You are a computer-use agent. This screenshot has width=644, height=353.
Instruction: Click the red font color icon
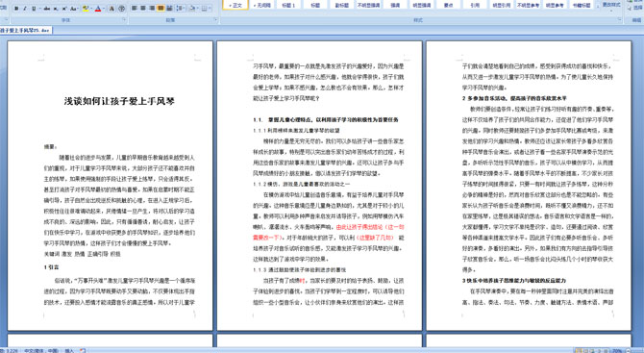[98, 9]
